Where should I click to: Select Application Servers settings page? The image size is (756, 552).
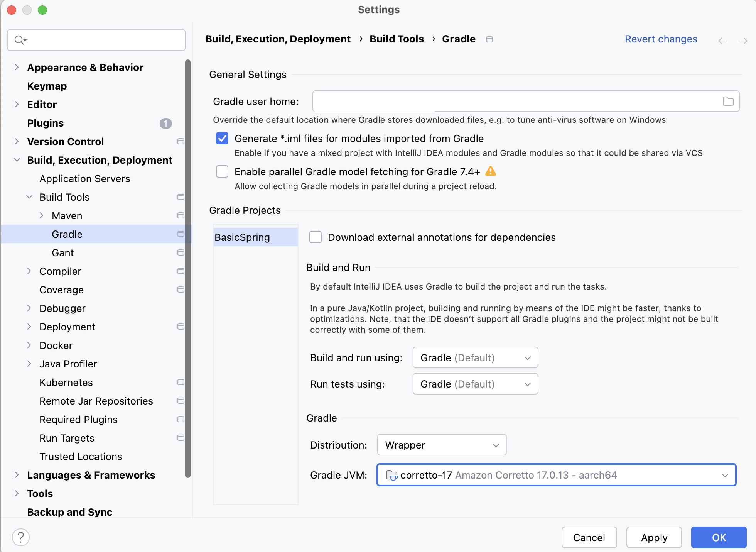click(84, 179)
